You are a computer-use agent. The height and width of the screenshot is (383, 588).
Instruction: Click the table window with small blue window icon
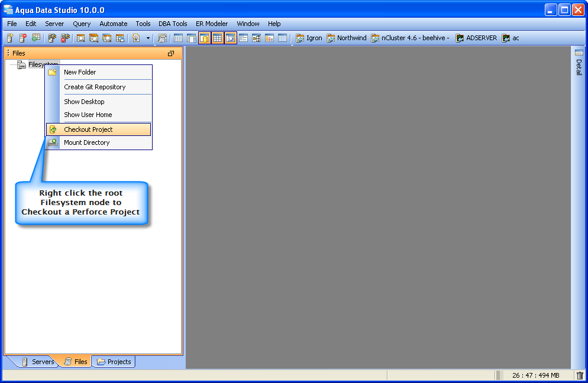120,38
